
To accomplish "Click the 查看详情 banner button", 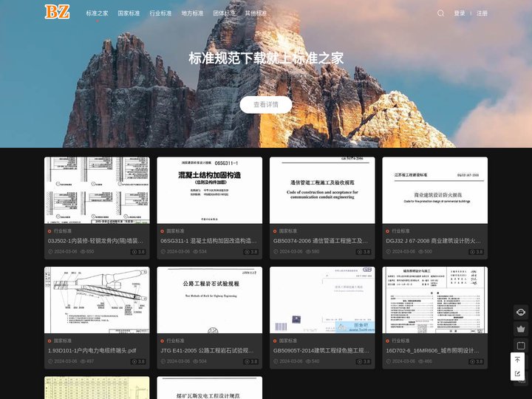I will (266, 104).
